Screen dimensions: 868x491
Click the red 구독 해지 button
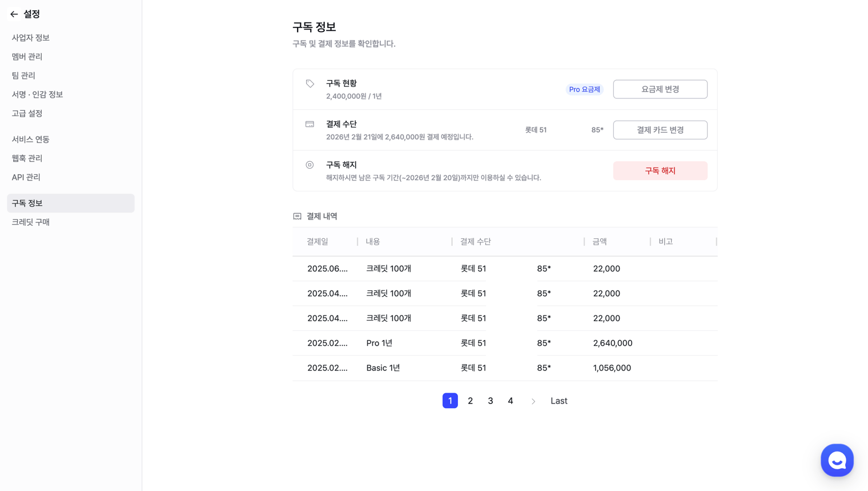(660, 171)
